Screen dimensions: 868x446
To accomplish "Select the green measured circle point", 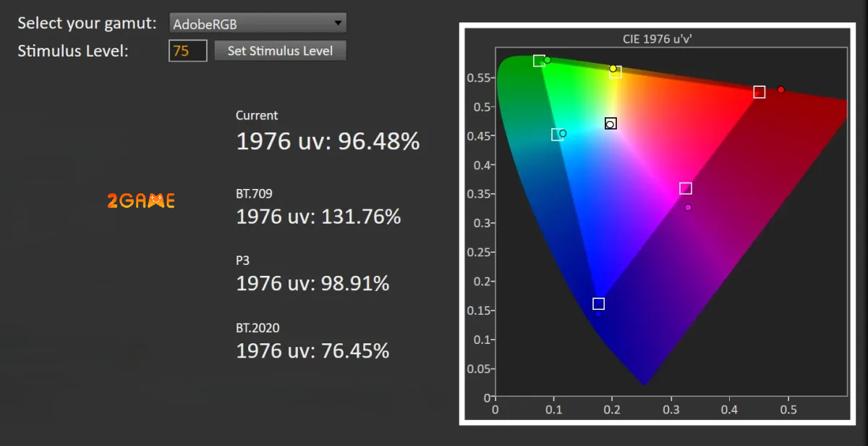I will tap(548, 60).
